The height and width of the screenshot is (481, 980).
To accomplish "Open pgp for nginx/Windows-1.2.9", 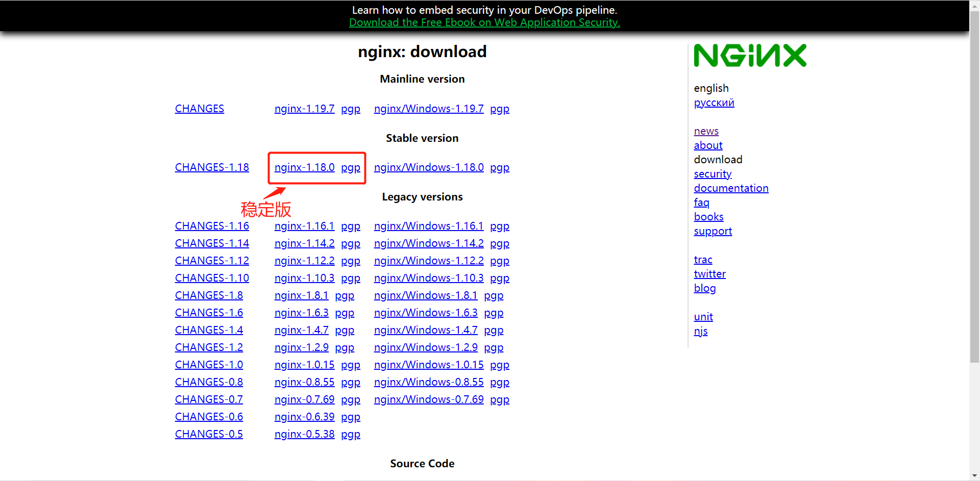I will (x=494, y=347).
